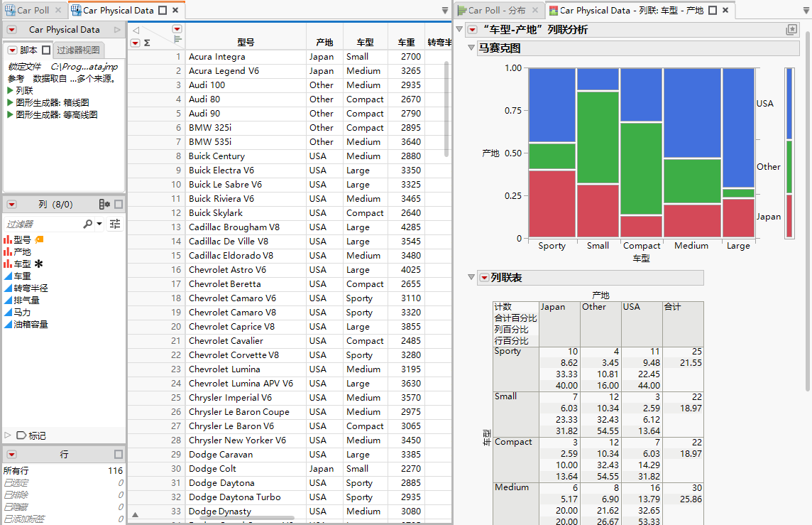This screenshot has height=525, width=812.
Task: Run the 图形生成器: 箱线图 script arrow
Action: coord(10,102)
